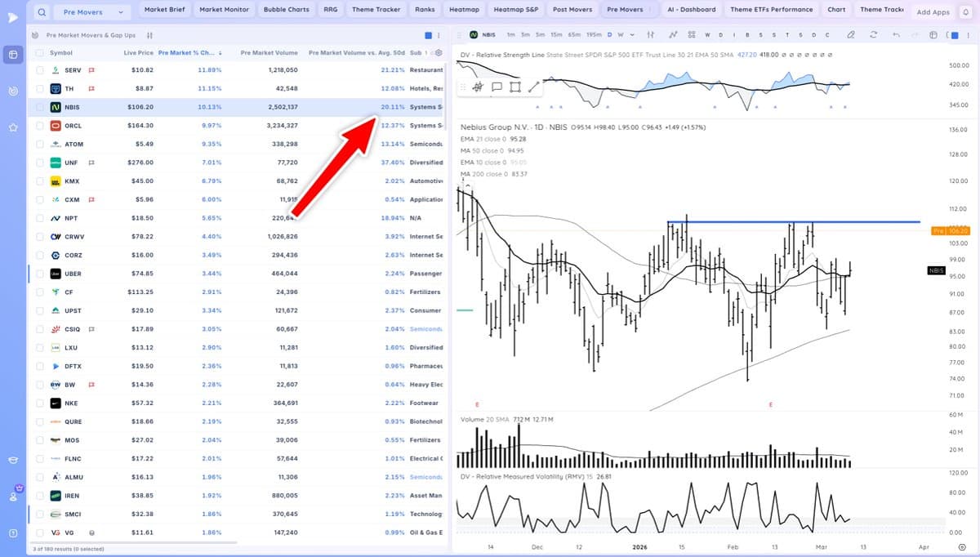The image size is (980, 557).
Task: Click the Add Apps button
Action: [x=933, y=12]
